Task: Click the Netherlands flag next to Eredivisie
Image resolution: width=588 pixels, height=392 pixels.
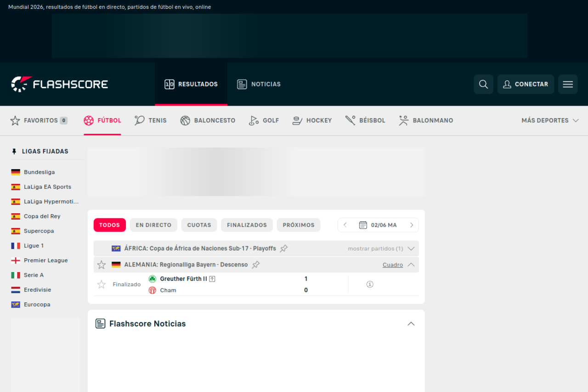Action: (16, 290)
